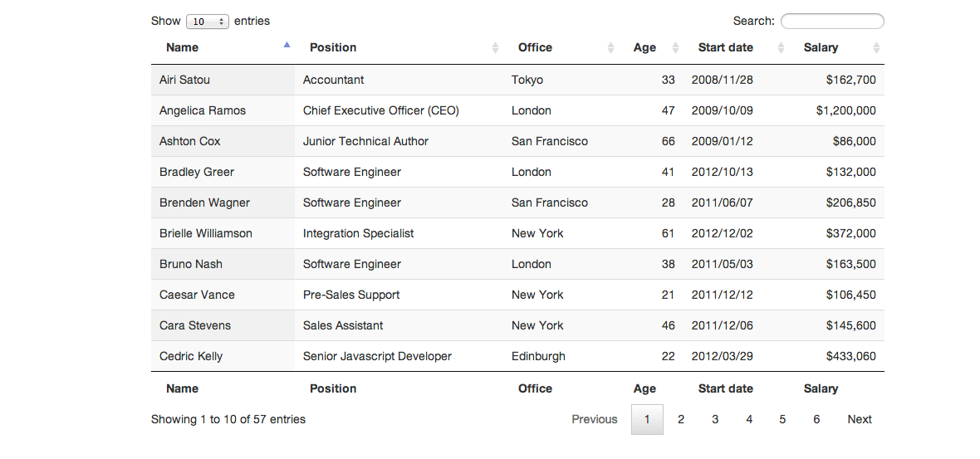Screen dimensions: 980x459
Task: Select the Airi Satou name cell
Action: pyautogui.click(x=184, y=80)
